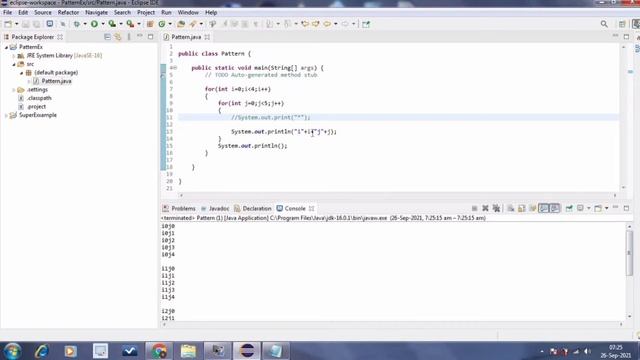Open the Navigate menu
The width and height of the screenshot is (640, 360).
coord(96,13)
